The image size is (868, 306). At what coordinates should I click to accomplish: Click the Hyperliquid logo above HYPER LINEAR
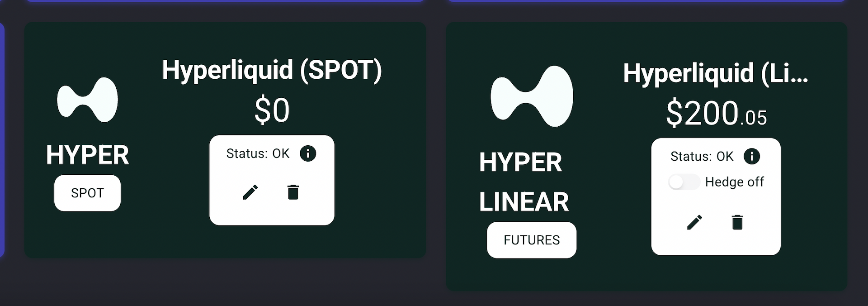[x=532, y=96]
